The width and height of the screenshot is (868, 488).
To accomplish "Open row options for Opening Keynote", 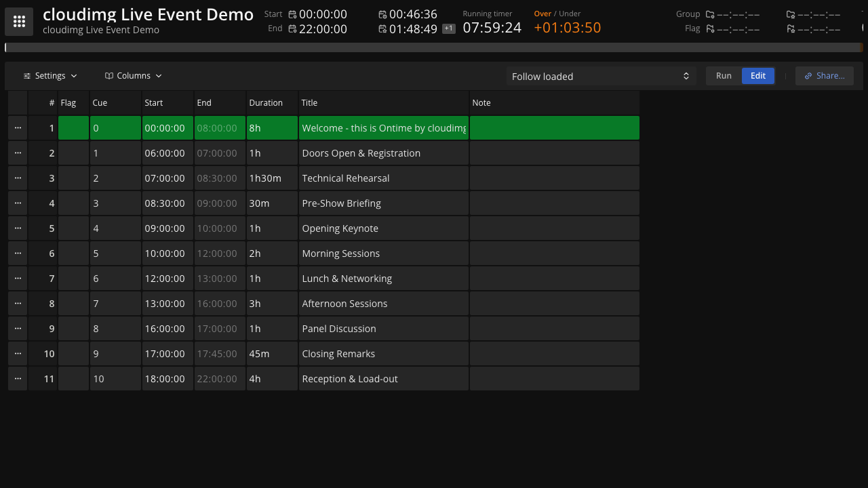I will (x=18, y=228).
